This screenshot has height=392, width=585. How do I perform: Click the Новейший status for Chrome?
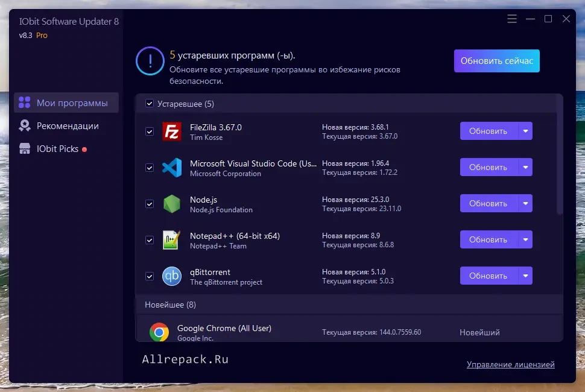tap(479, 332)
